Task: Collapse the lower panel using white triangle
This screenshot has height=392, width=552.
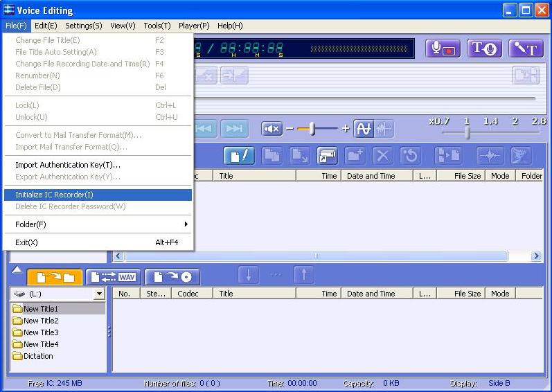Action: coord(17,270)
